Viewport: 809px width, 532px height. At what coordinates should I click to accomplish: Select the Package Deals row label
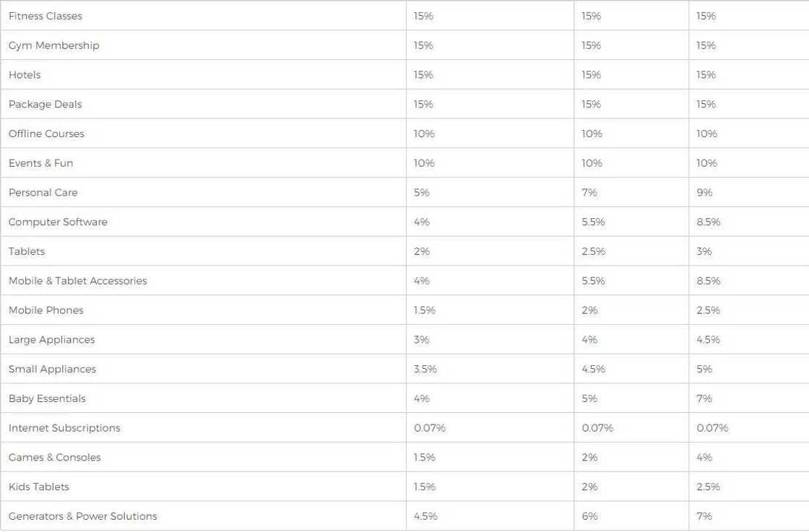click(x=46, y=105)
